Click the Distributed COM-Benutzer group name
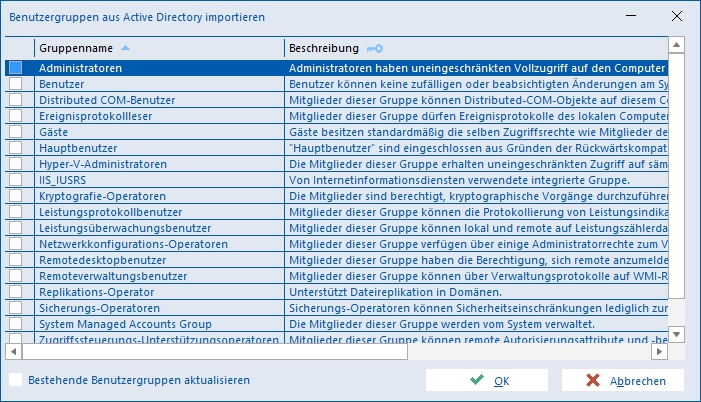The height and width of the screenshot is (402, 701). [107, 100]
